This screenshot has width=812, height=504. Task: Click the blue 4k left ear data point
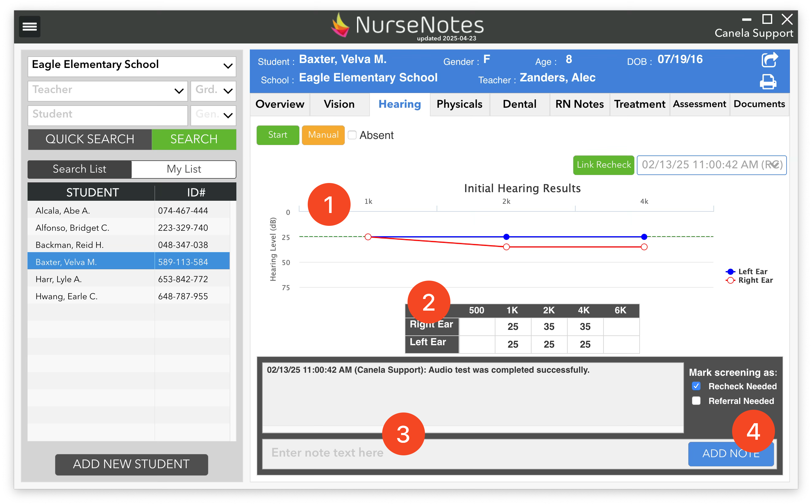coord(644,237)
